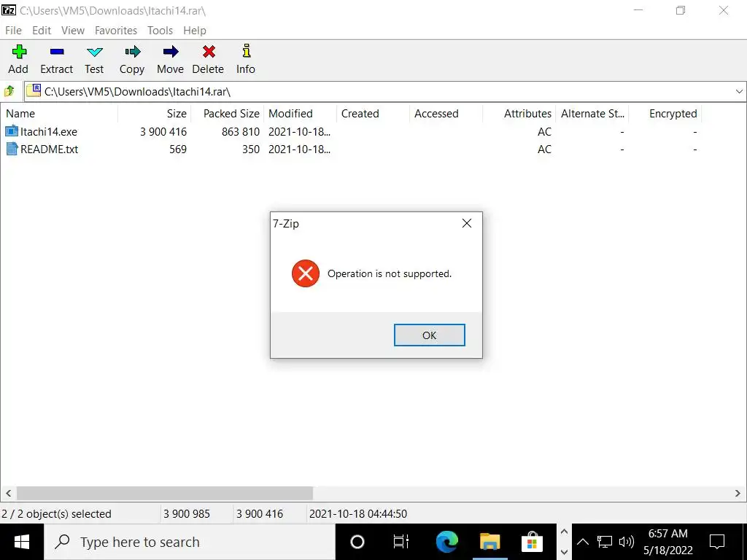Click the horizontal scrollbar thumb
The image size is (747, 560).
click(165, 494)
